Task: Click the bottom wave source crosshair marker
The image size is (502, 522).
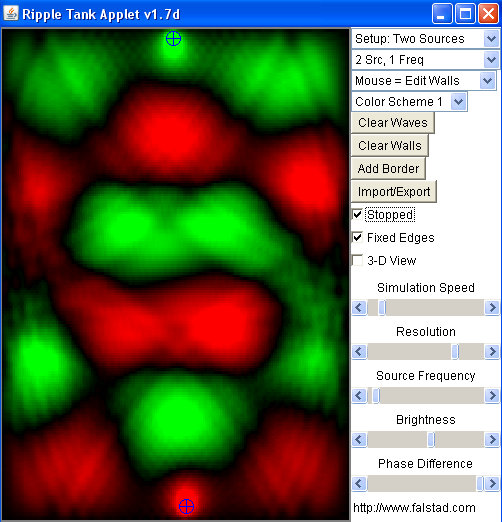Action: pyautogui.click(x=186, y=506)
